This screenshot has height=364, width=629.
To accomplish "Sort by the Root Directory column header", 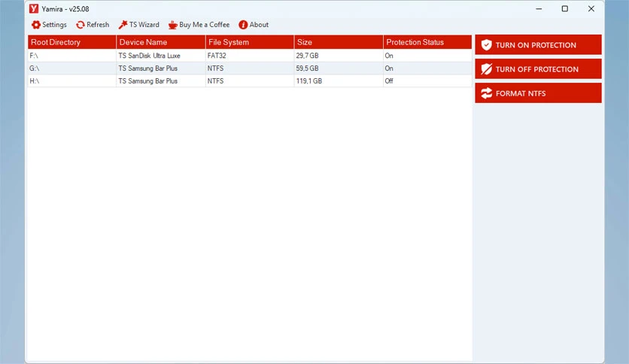I will [71, 42].
